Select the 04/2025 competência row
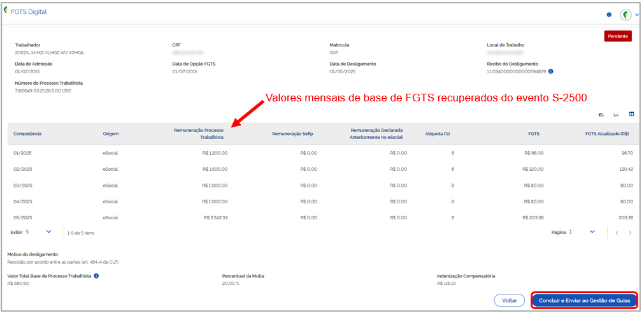Image resolution: width=644 pixels, height=313 pixels. (323, 201)
